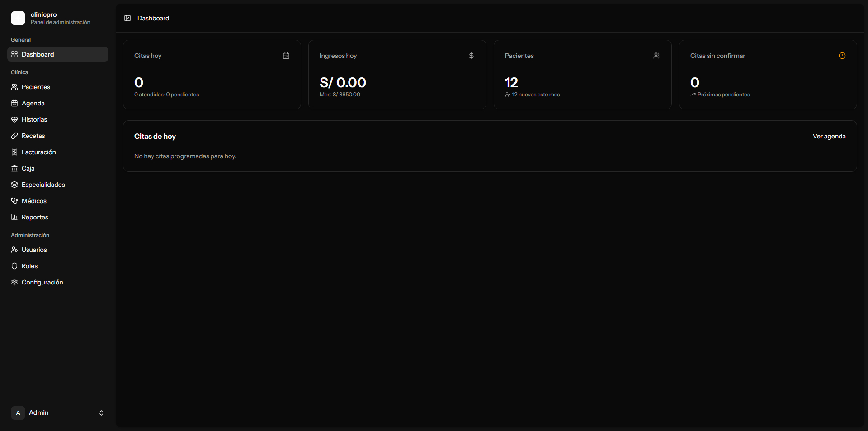Click the Facturación receipt icon
The image size is (868, 431).
(x=14, y=152)
